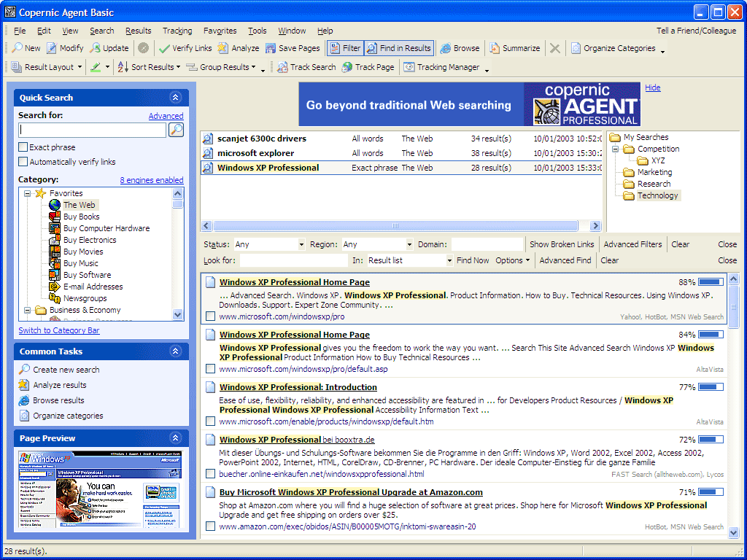
Task: Select E-mail Addresses category
Action: tap(93, 287)
